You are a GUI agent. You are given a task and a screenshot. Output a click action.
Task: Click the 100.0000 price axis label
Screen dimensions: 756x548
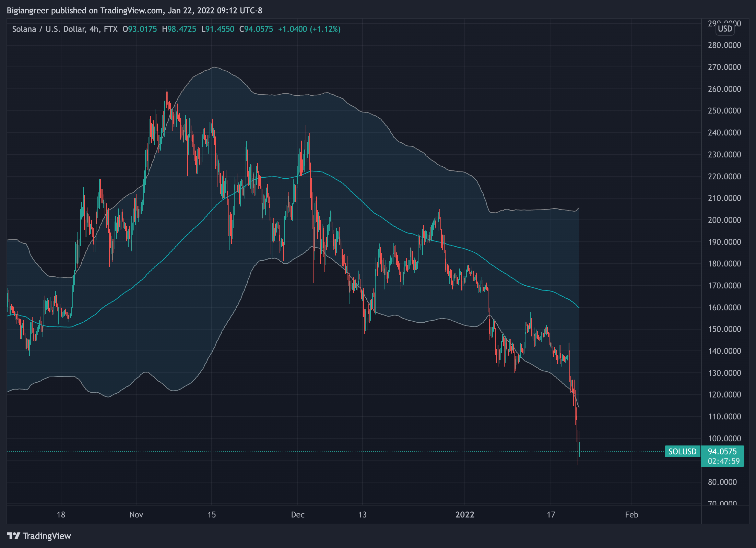(724, 438)
